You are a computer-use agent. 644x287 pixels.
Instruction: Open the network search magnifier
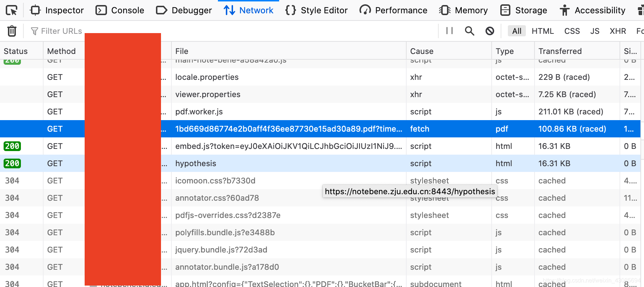470,31
